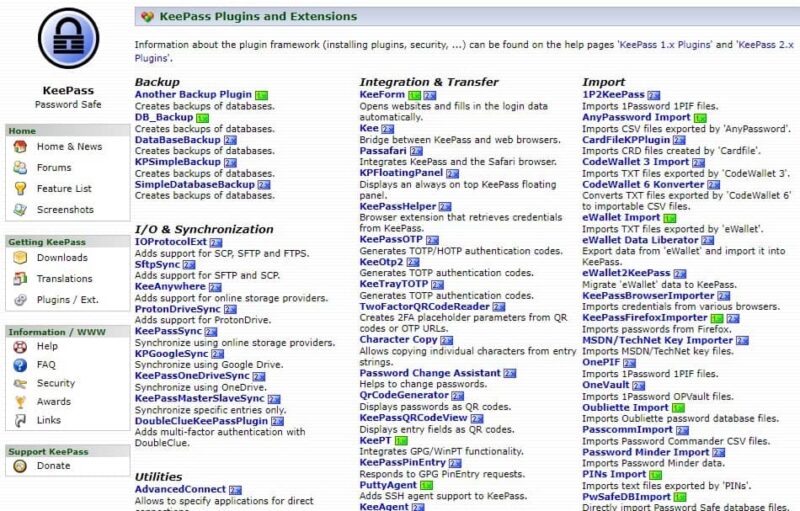The height and width of the screenshot is (511, 800).
Task: Click the 1.x badge next to eWallet Import
Action: coord(669,218)
